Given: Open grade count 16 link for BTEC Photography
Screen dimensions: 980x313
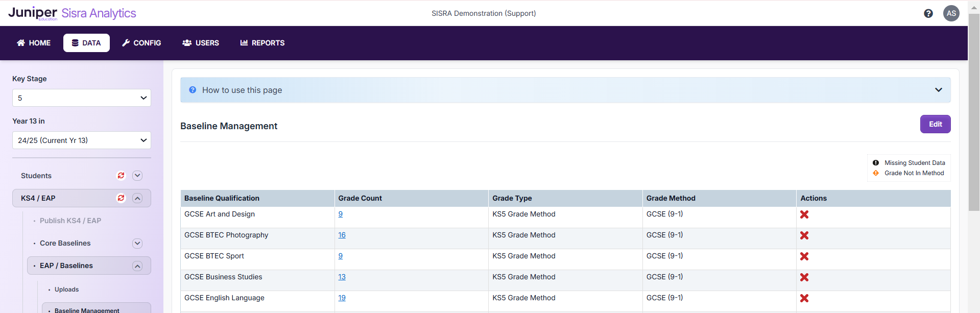Looking at the screenshot, I should pyautogui.click(x=342, y=235).
